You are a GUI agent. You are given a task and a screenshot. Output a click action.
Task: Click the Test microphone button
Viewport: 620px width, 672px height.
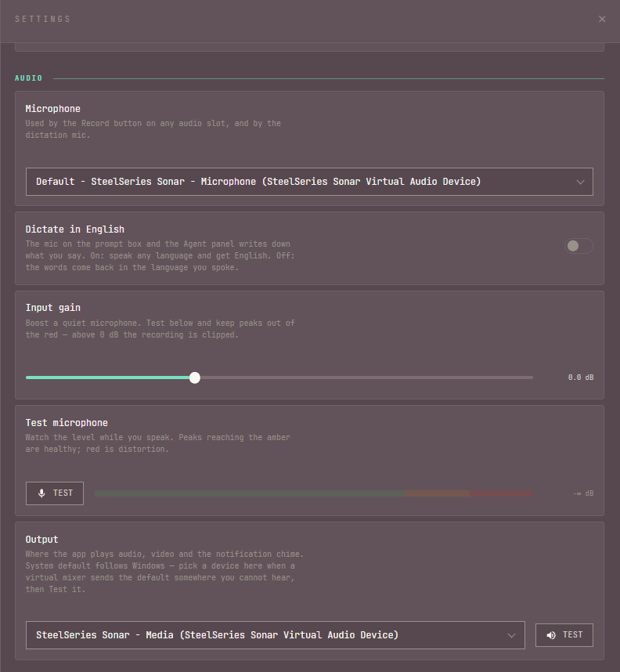click(x=55, y=493)
